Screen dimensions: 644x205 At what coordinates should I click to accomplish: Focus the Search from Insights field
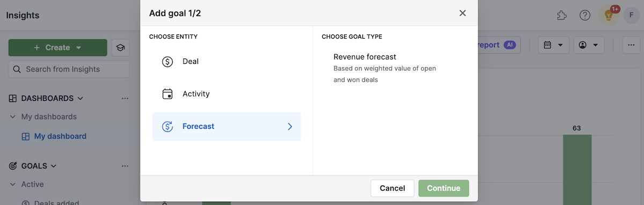click(x=69, y=69)
